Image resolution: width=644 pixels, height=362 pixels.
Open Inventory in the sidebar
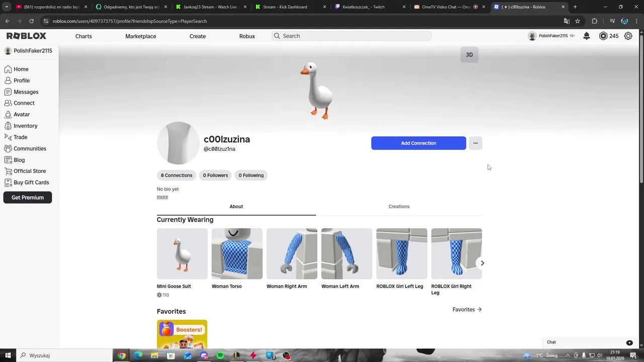(21, 126)
